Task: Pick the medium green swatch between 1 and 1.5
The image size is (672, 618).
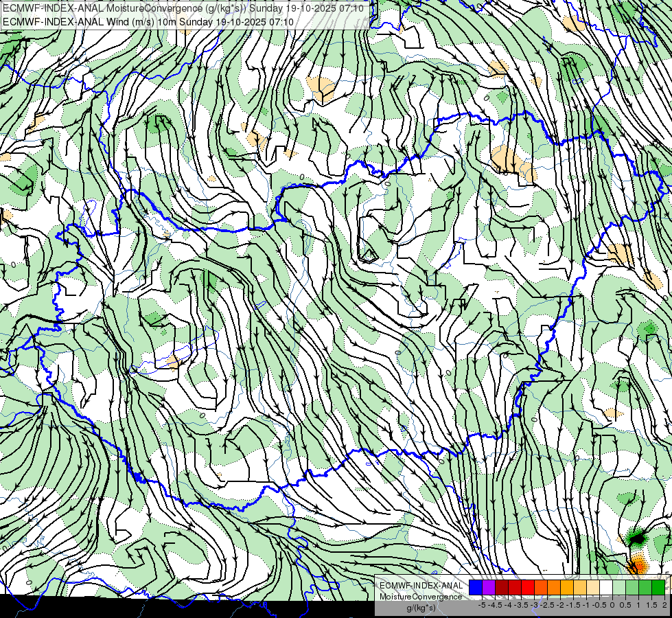Action: coord(645,587)
